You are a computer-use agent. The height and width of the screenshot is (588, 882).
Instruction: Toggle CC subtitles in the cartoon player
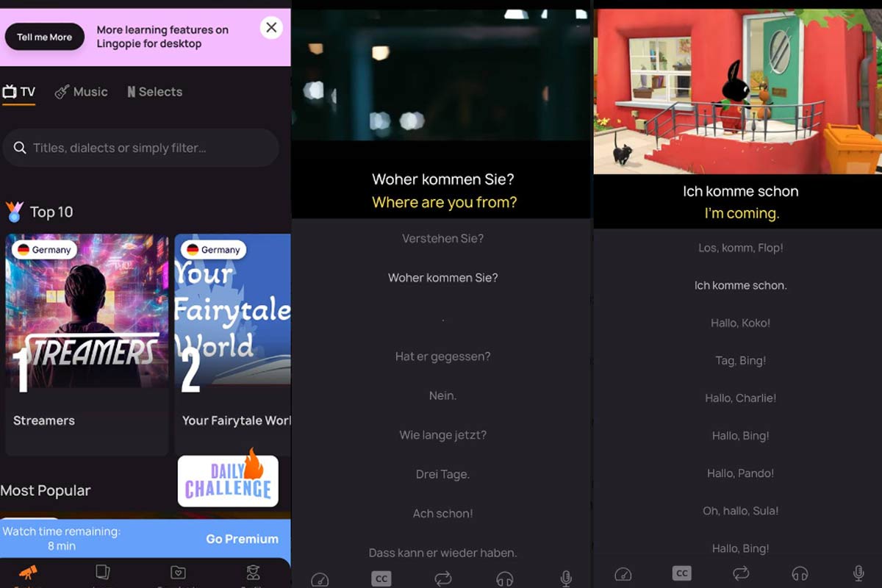tap(681, 573)
